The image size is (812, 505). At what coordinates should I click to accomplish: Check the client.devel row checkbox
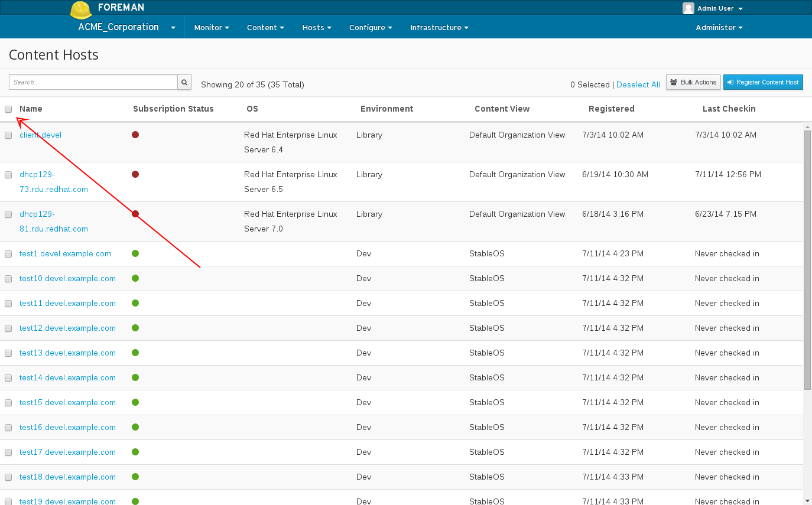[8, 135]
